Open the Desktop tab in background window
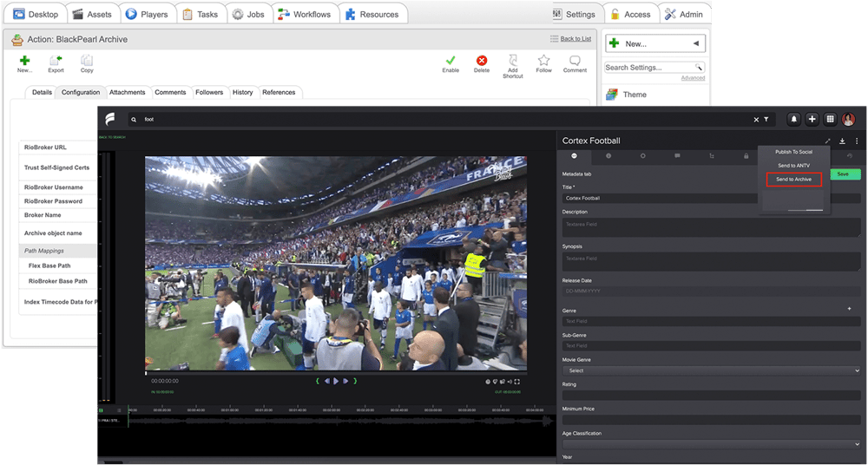Screen dimensions: 868x465 (x=36, y=15)
